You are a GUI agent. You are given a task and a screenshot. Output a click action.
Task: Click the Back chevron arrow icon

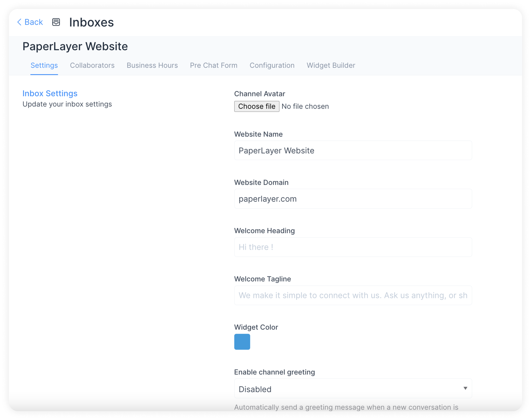[19, 22]
